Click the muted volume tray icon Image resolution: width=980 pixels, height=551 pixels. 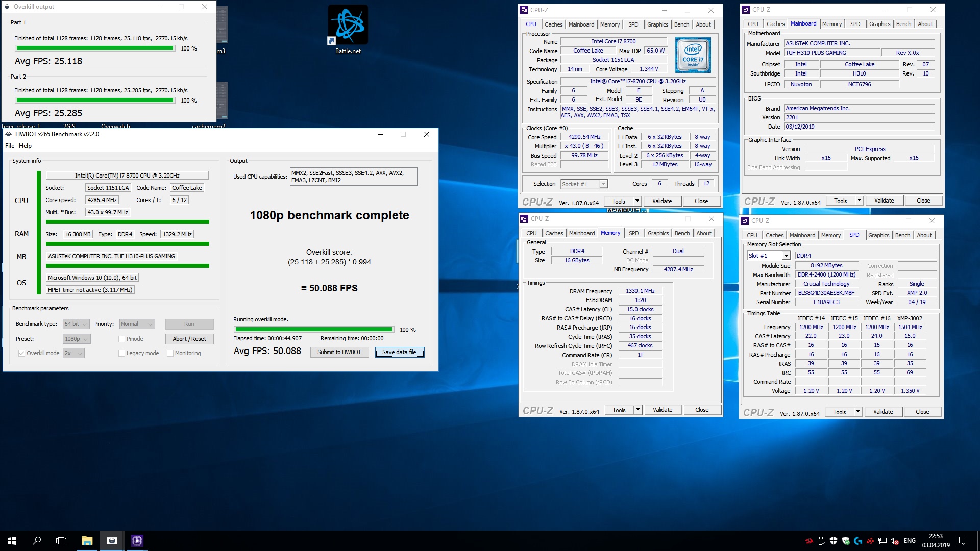point(895,541)
